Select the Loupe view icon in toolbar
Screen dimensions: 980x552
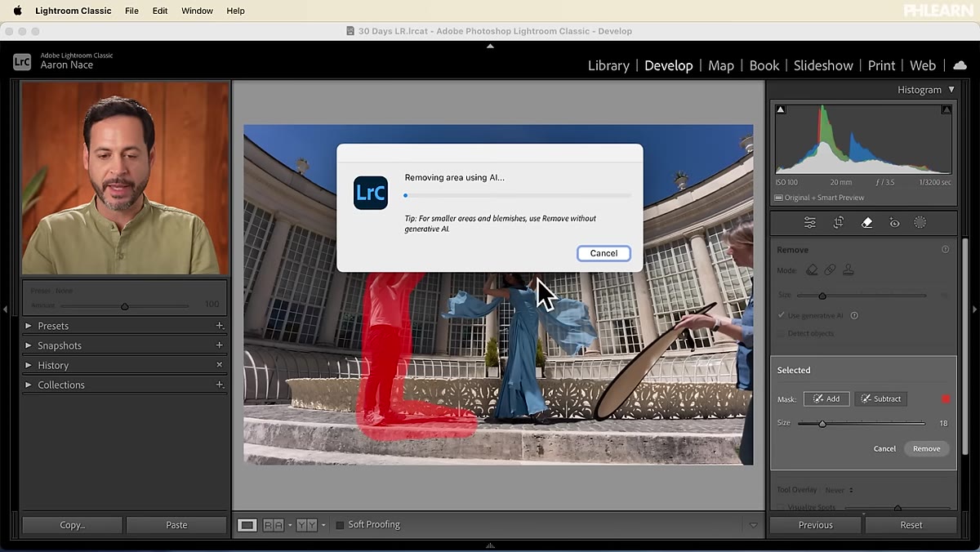click(247, 525)
